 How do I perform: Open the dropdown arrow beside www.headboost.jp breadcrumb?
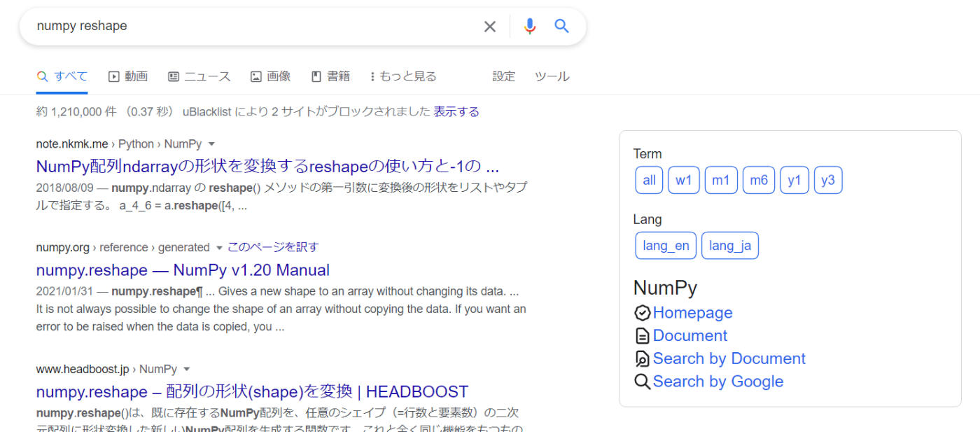187,369
